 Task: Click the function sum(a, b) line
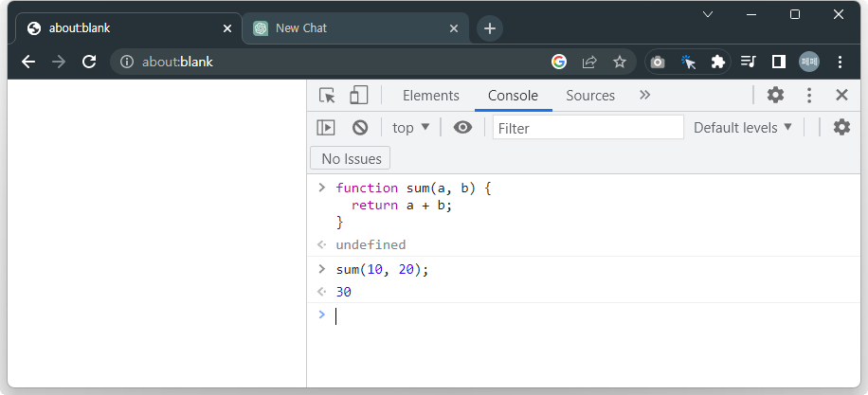(x=413, y=189)
